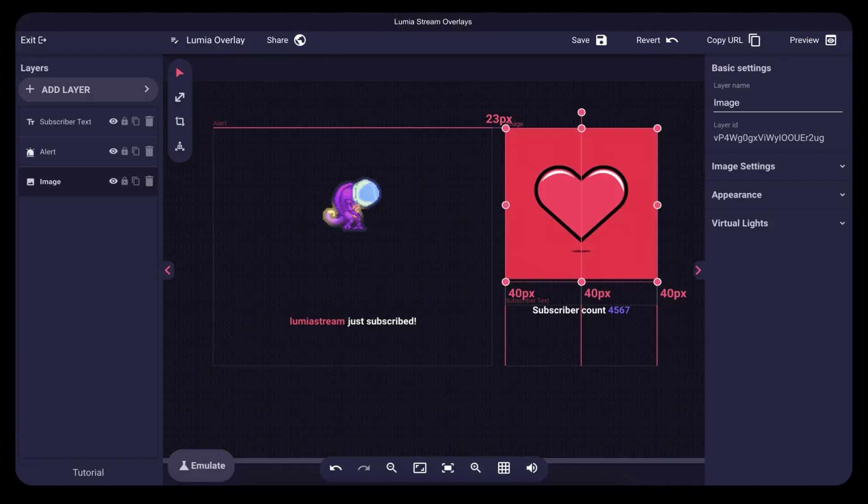This screenshot has height=504, width=868.
Task: Click the edit icon beside Lumia Overlay
Action: (175, 40)
